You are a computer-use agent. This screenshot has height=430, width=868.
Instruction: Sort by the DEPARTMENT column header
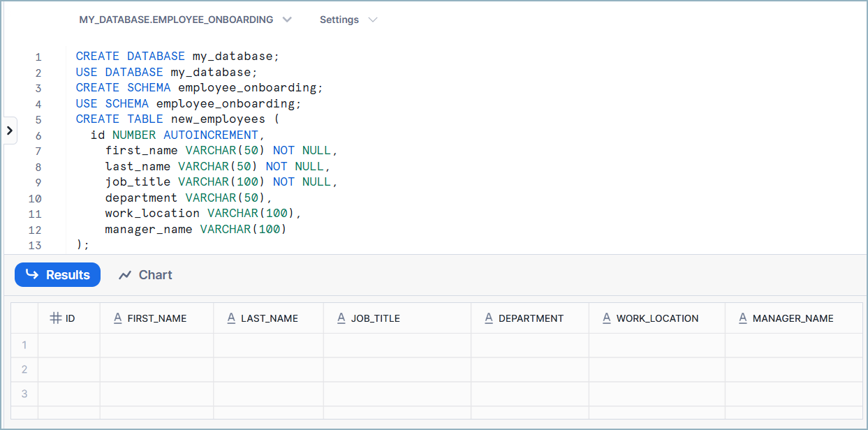[531, 318]
